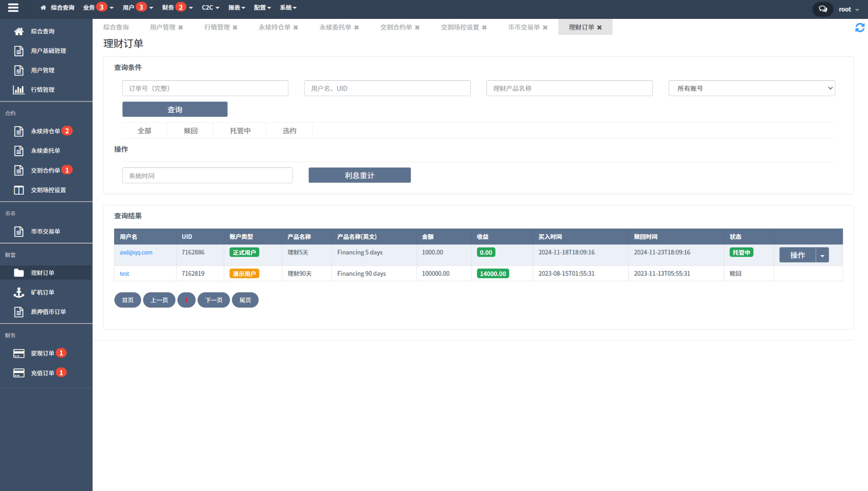Open the 操作 button caret dropdown
This screenshot has width=868, height=491.
823,256
